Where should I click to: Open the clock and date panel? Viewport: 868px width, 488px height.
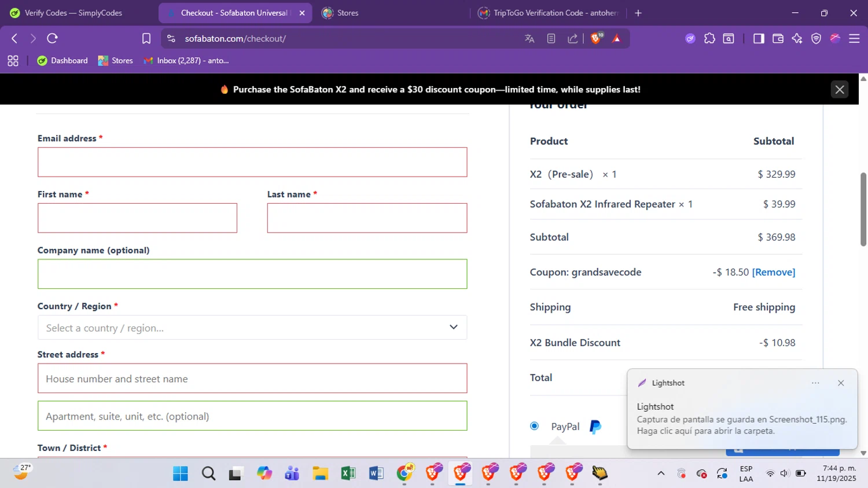836,474
